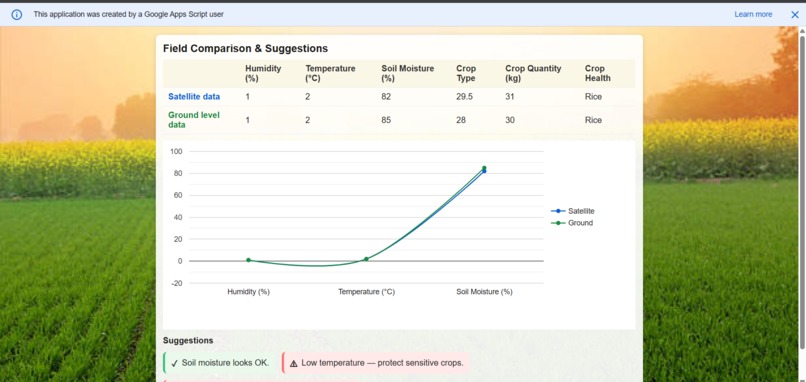806x382 pixels.
Task: Click the Ground legend entry
Action: click(572, 223)
